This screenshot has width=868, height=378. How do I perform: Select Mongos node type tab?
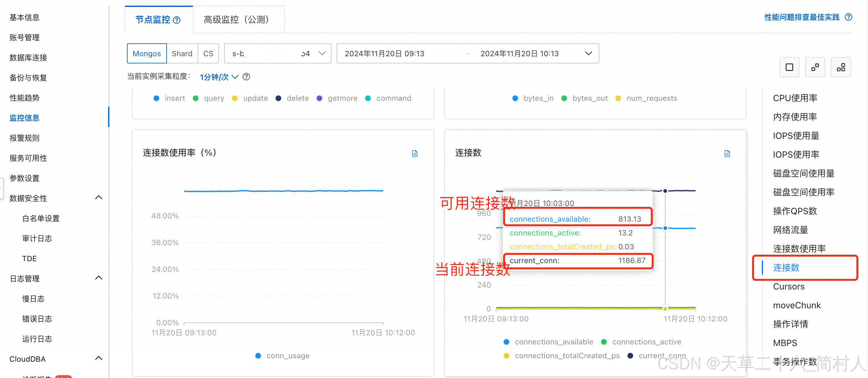tap(146, 53)
